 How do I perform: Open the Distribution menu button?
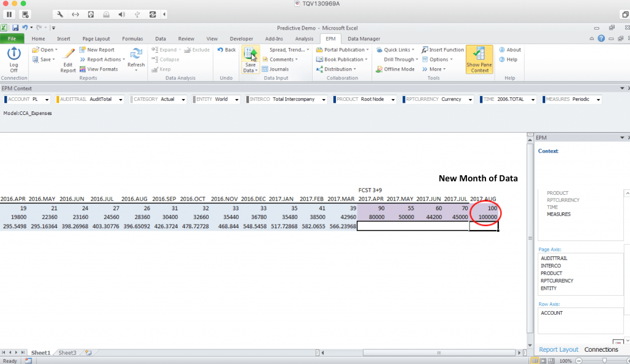[x=337, y=69]
